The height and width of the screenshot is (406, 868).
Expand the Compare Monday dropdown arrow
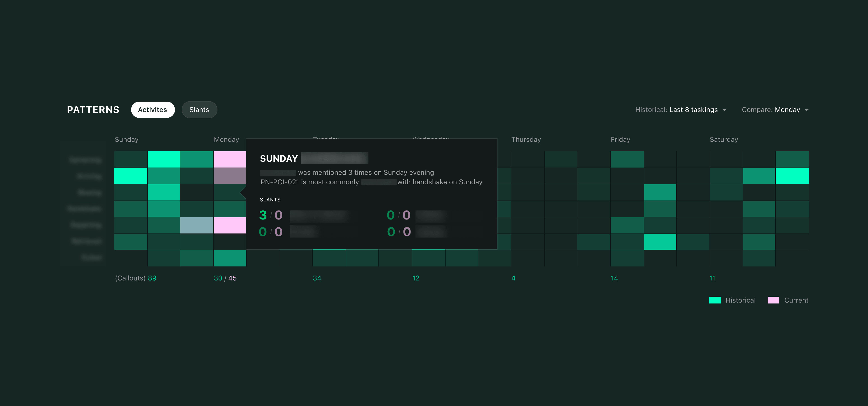coord(807,110)
